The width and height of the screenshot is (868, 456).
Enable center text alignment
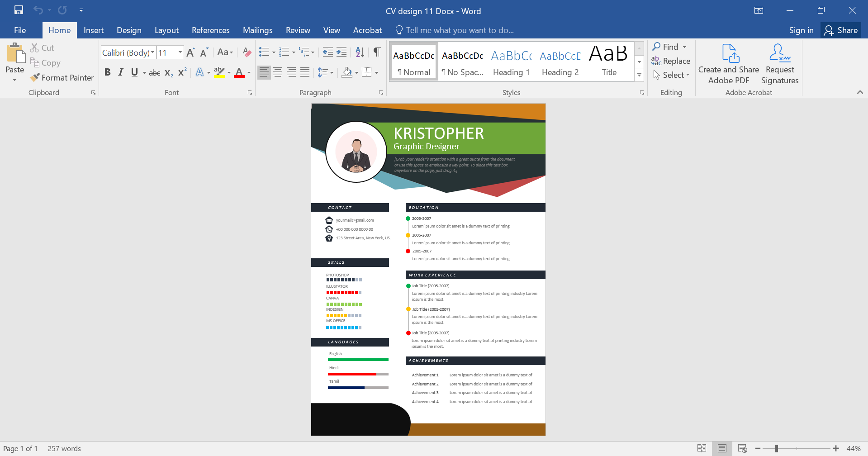277,72
